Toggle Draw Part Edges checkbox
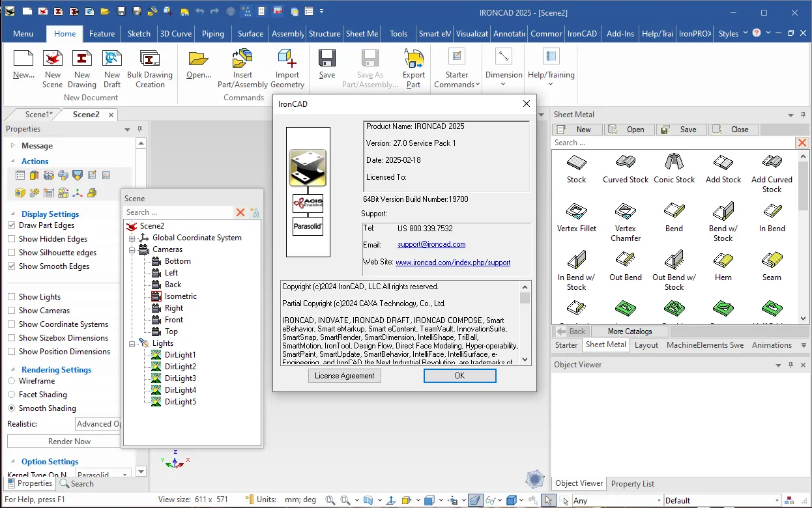This screenshot has width=812, height=508. pyautogui.click(x=12, y=225)
